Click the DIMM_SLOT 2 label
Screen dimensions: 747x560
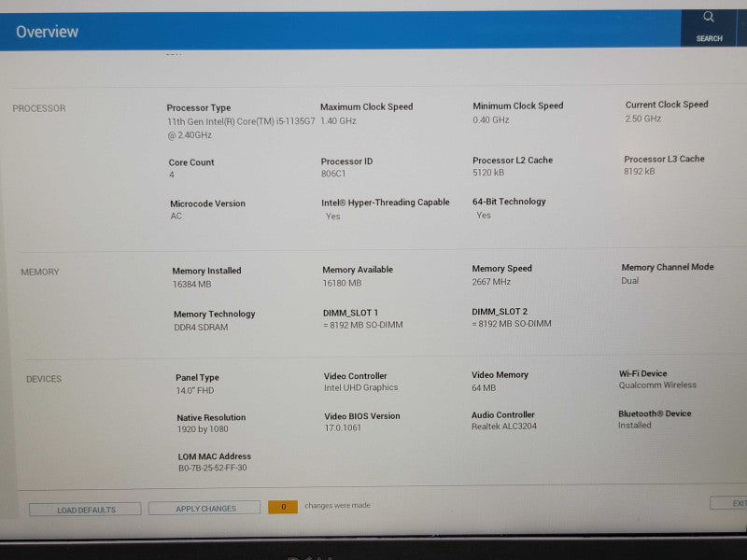[500, 312]
